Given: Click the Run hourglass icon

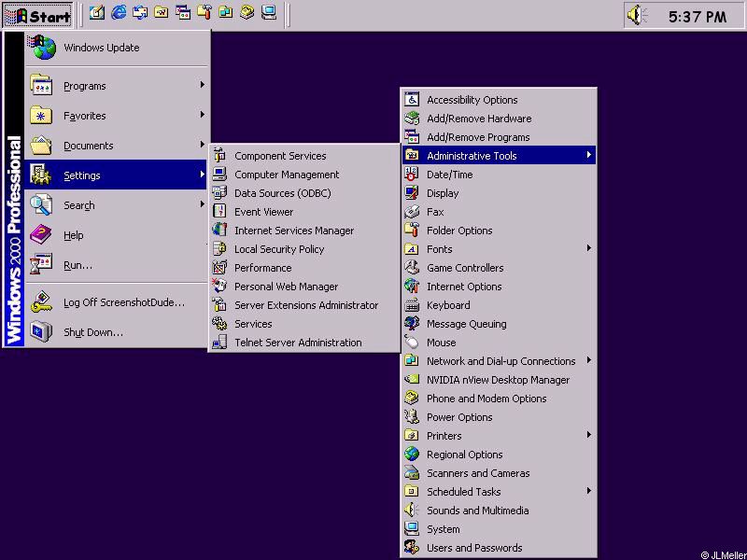Looking at the screenshot, I should coord(41,265).
